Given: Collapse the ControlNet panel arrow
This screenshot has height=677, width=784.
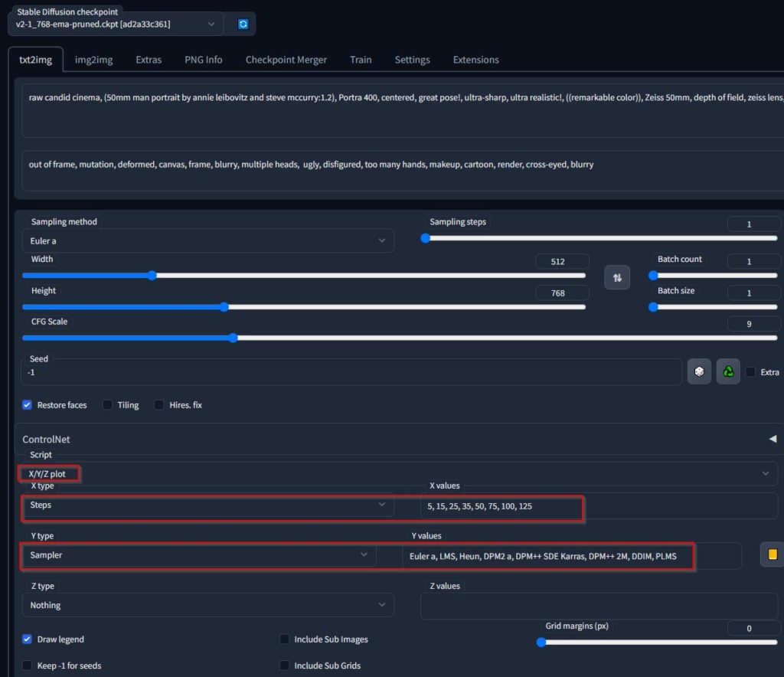Looking at the screenshot, I should [x=772, y=439].
